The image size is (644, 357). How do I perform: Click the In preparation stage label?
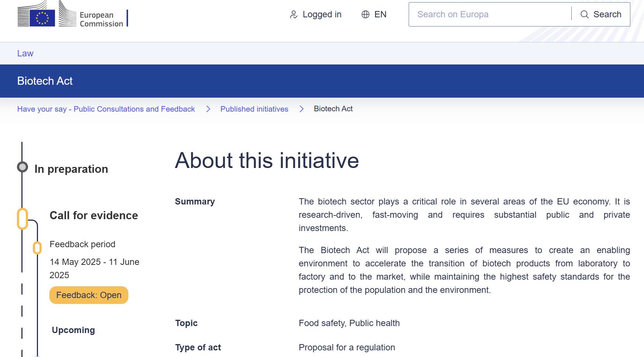tap(71, 169)
